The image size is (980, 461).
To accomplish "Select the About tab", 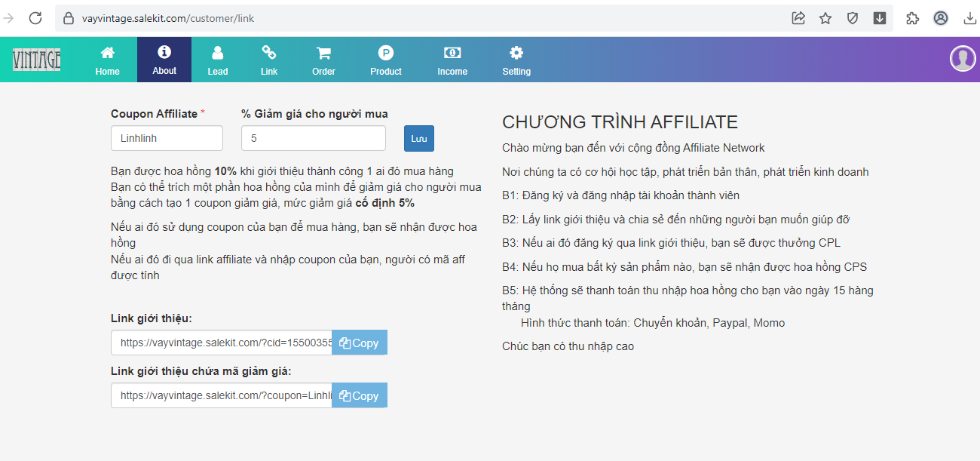I will pos(164,60).
